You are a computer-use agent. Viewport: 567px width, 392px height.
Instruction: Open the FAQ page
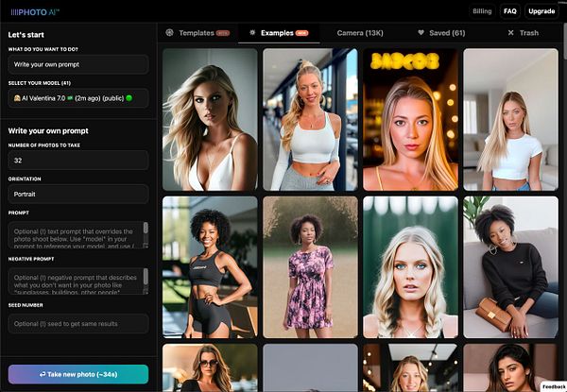point(510,11)
